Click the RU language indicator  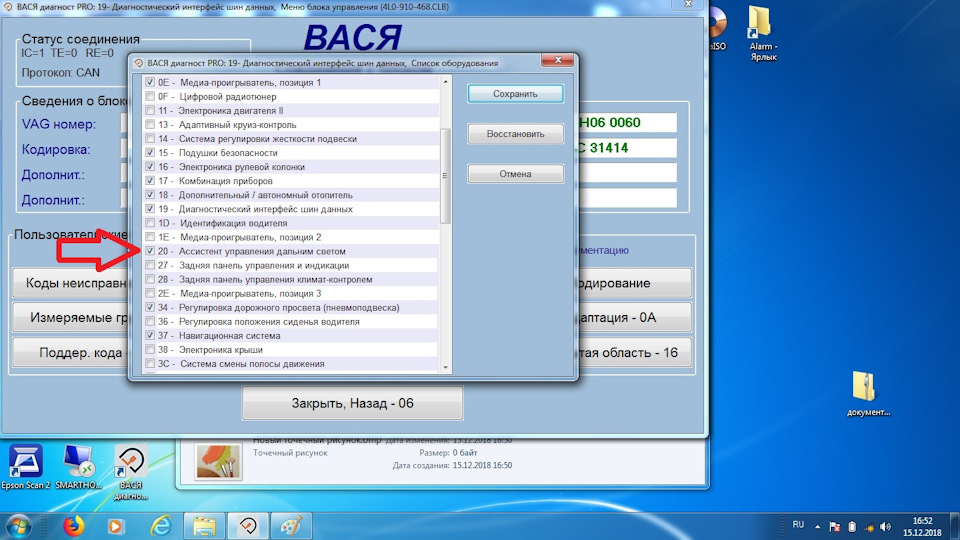pos(798,525)
